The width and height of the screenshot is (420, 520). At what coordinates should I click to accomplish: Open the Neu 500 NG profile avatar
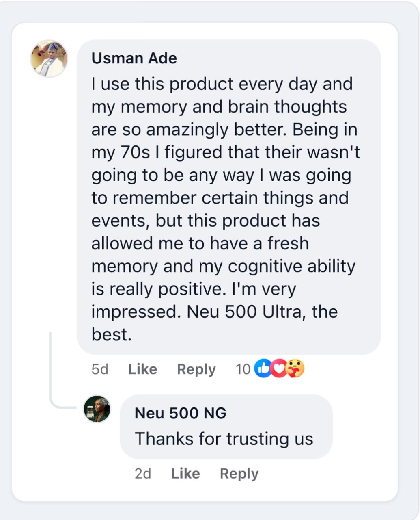point(97,409)
